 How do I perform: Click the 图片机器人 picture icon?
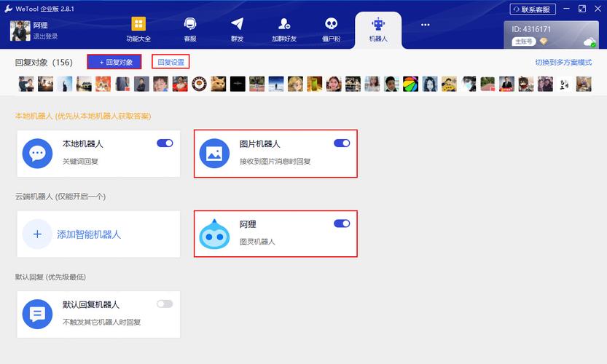(214, 154)
